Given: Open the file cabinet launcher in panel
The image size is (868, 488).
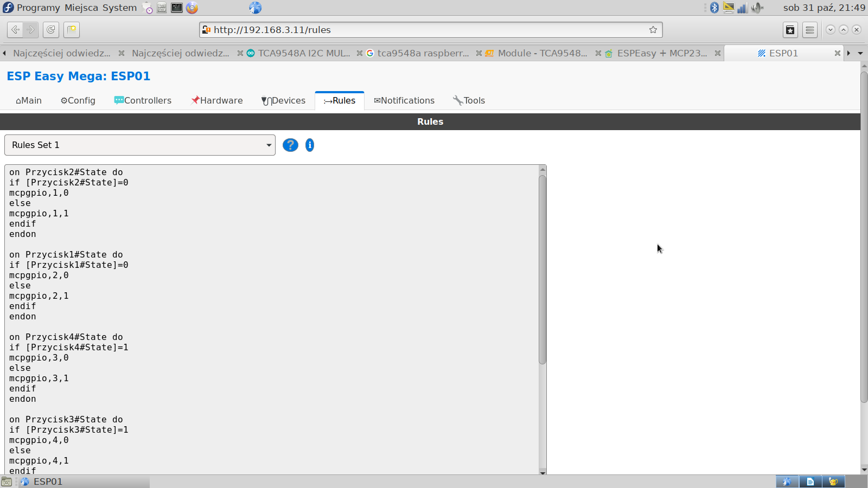Looking at the screenshot, I should tap(162, 8).
